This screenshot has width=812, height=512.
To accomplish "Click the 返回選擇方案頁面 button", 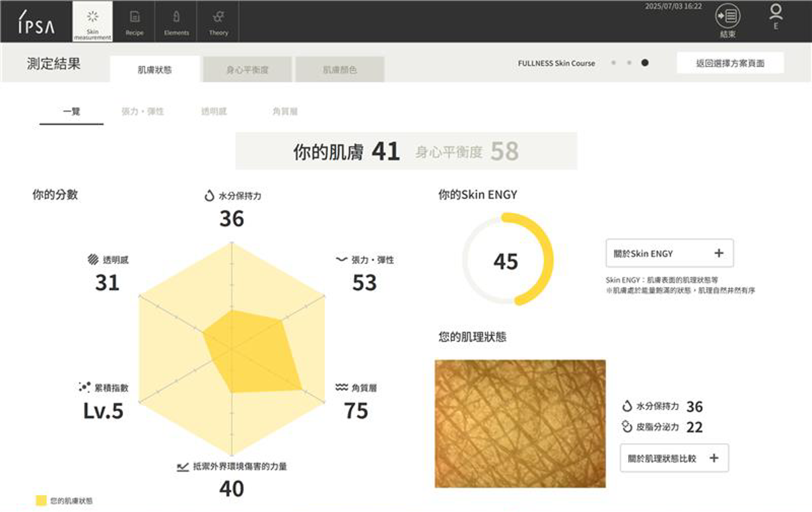I will [730, 63].
